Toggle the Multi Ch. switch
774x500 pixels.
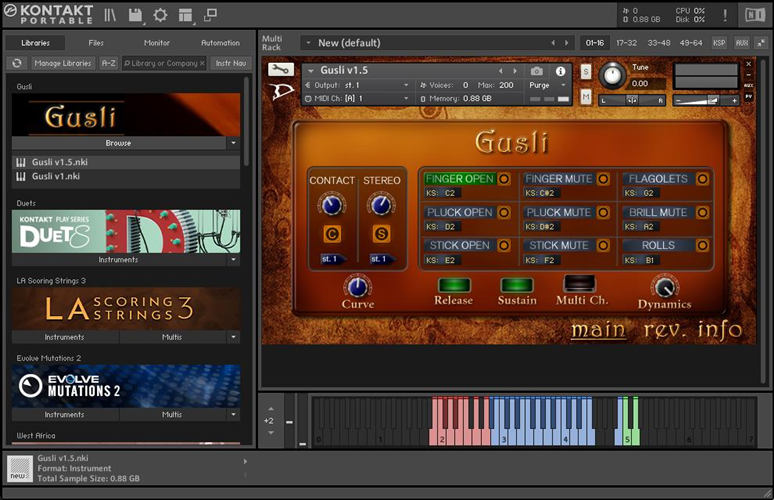coord(579,284)
